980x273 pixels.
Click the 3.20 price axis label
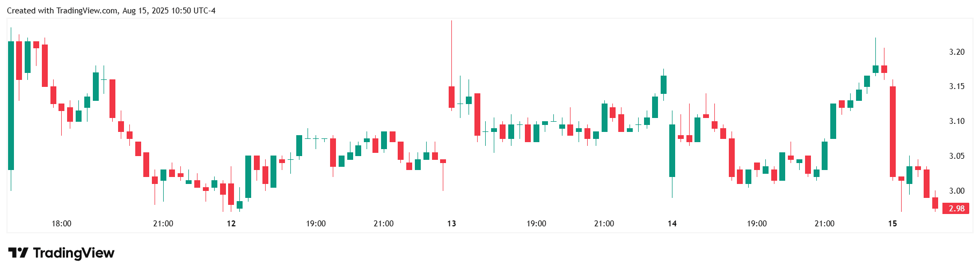point(956,52)
